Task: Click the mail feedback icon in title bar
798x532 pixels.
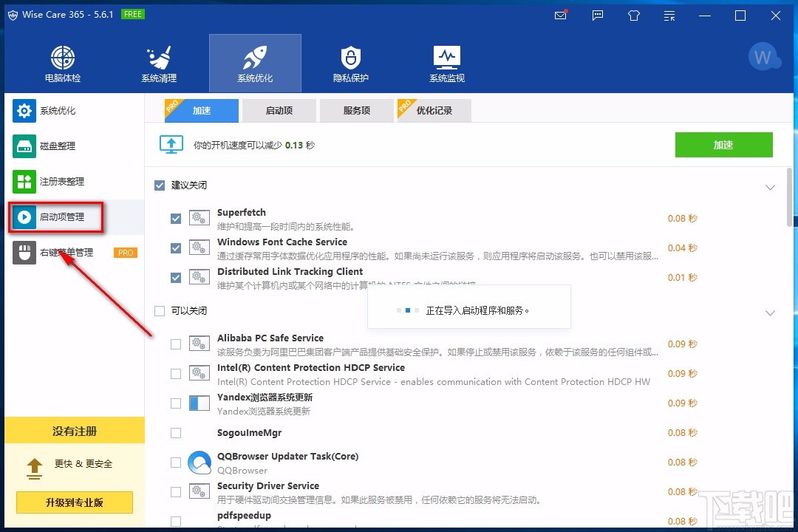Action: tap(561, 16)
